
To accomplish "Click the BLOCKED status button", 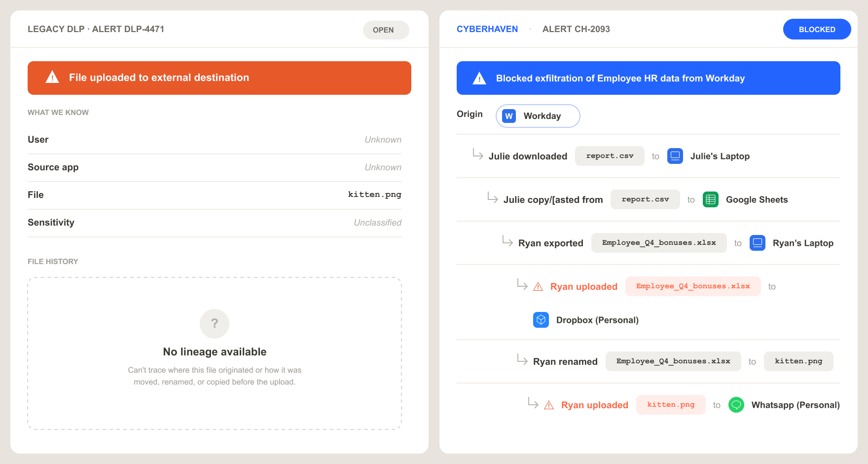I will click(817, 29).
